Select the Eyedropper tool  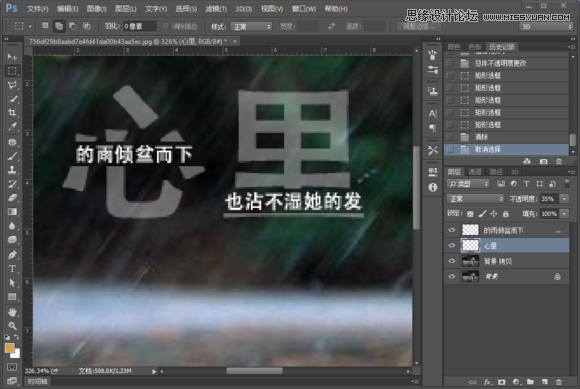[12, 127]
